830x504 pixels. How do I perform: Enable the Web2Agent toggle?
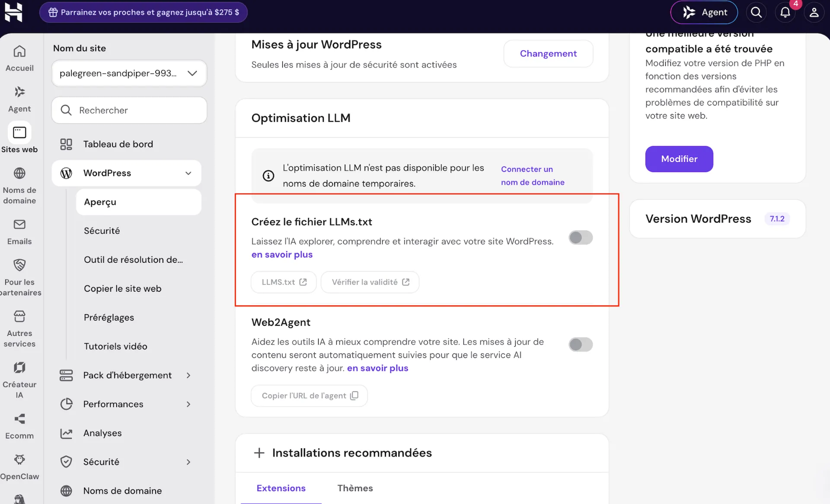581,345
